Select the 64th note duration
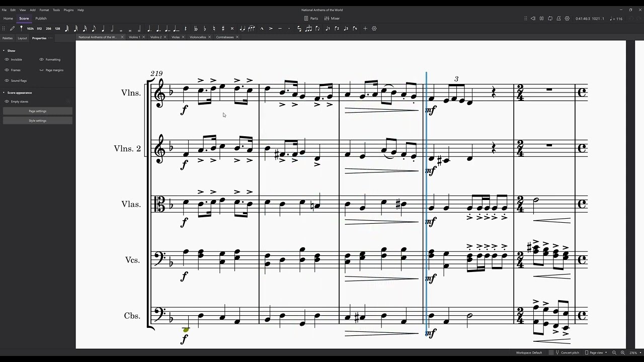The width and height of the screenshot is (644, 362). (x=66, y=29)
